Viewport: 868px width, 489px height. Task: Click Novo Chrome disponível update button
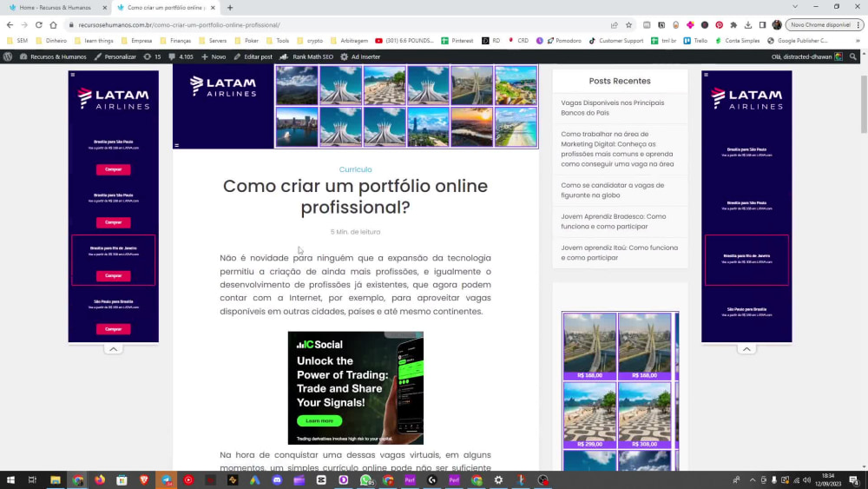tap(820, 25)
